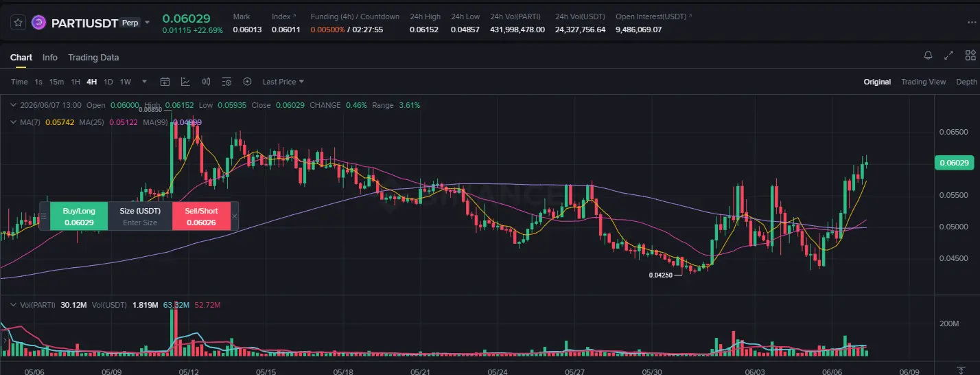
Task: Open the Index price external link
Action: [x=295, y=16]
